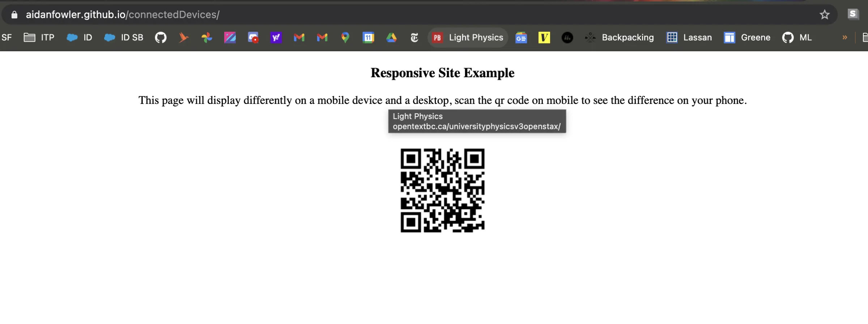Open the ID Salesforce bookmark
This screenshot has height=324, width=868.
(79, 37)
